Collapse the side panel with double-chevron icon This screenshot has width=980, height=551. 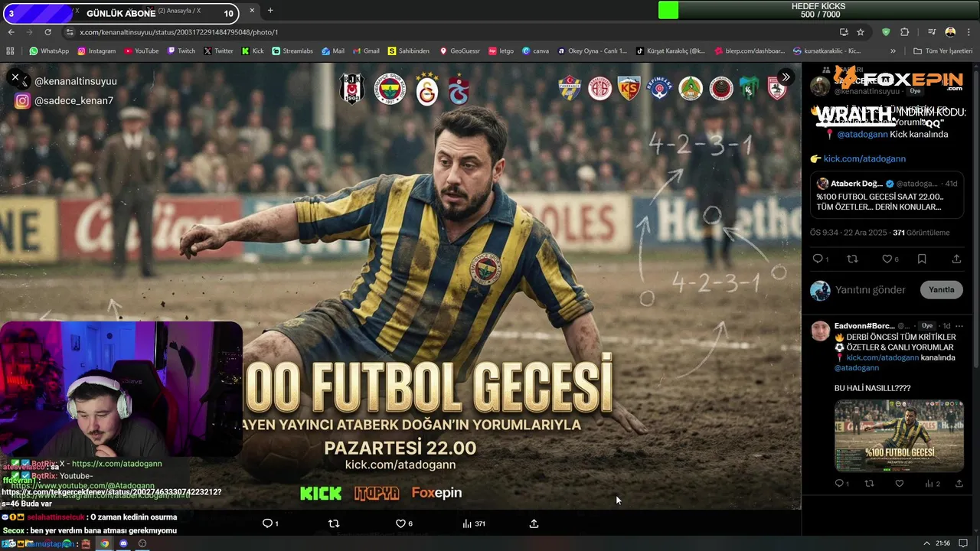pos(786,77)
